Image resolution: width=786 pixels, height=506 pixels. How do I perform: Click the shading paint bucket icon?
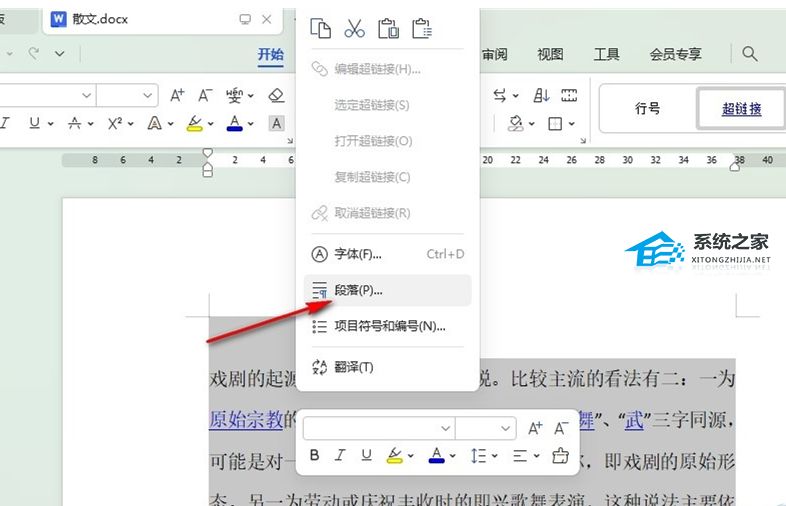click(516, 123)
